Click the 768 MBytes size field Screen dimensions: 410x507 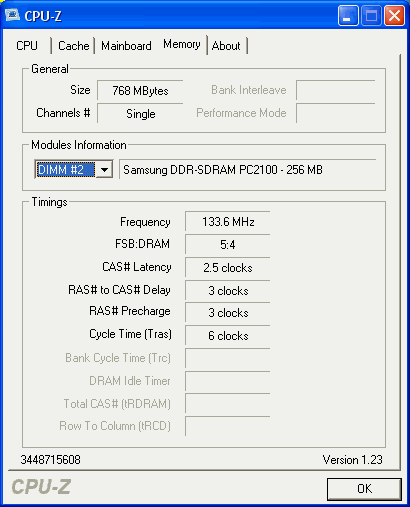pyautogui.click(x=140, y=90)
